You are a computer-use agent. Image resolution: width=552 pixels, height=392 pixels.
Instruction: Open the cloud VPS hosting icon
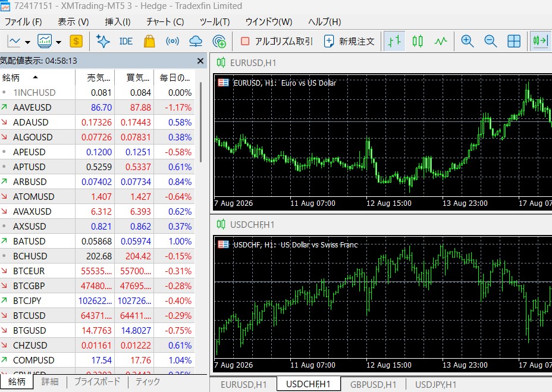(x=196, y=42)
